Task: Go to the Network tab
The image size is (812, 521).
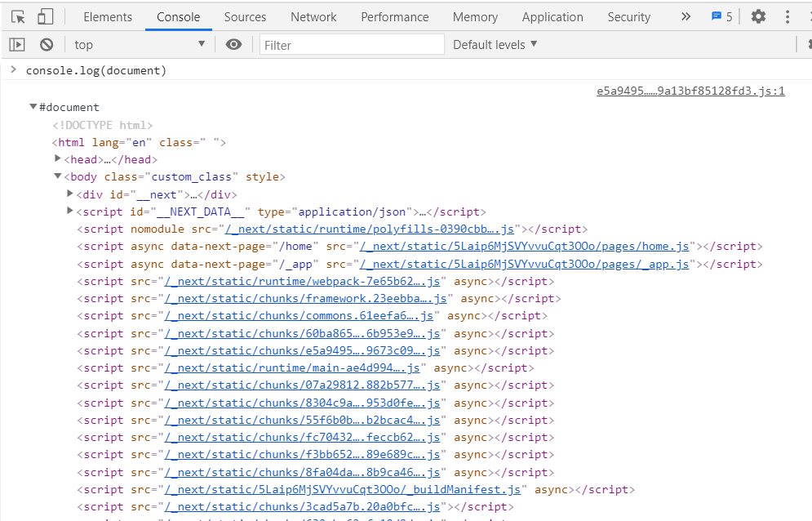Action: pyautogui.click(x=313, y=17)
